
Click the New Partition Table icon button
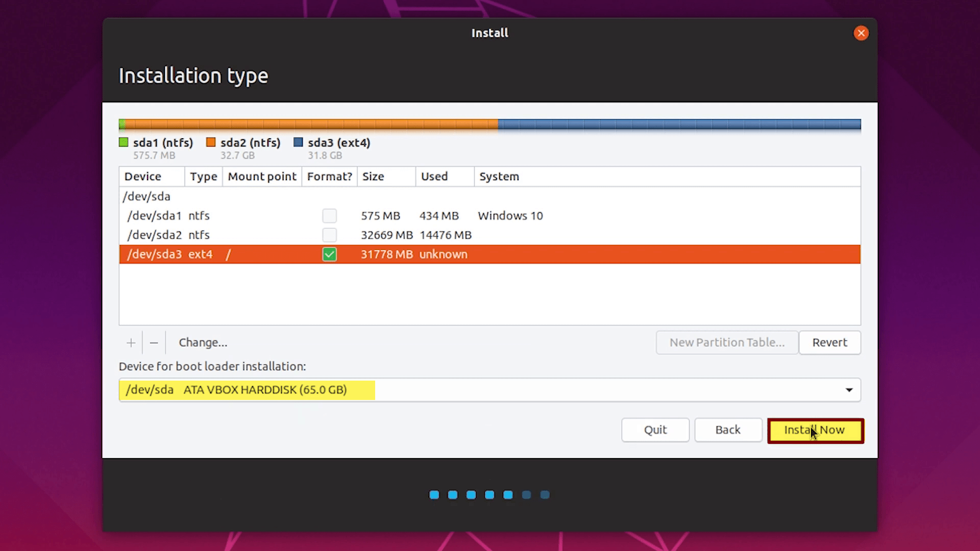click(x=727, y=342)
